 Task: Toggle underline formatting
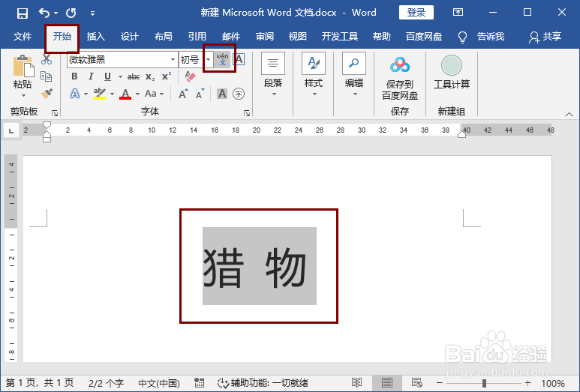(107, 76)
